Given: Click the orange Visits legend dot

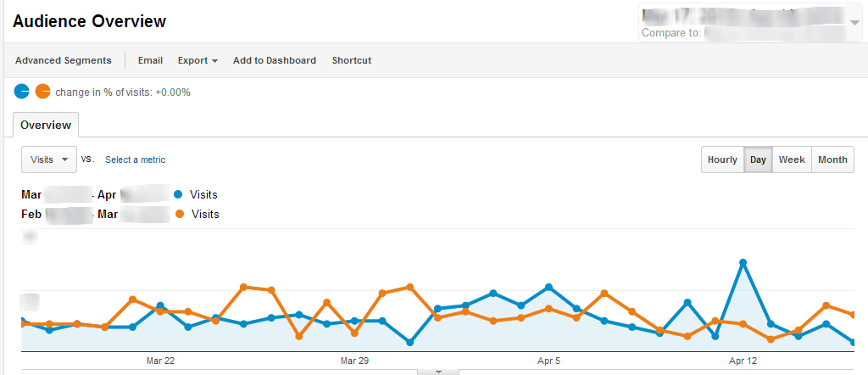Looking at the screenshot, I should click(x=180, y=214).
